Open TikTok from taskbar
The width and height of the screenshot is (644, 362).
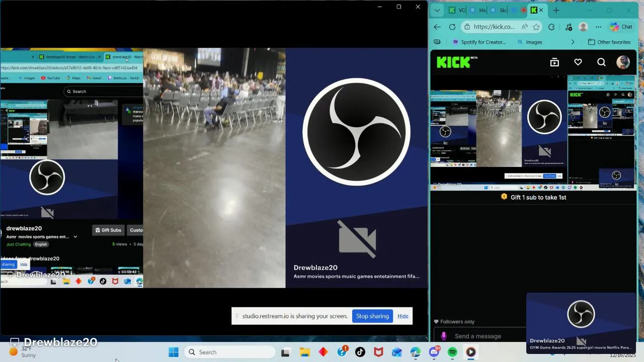pyautogui.click(x=360, y=352)
